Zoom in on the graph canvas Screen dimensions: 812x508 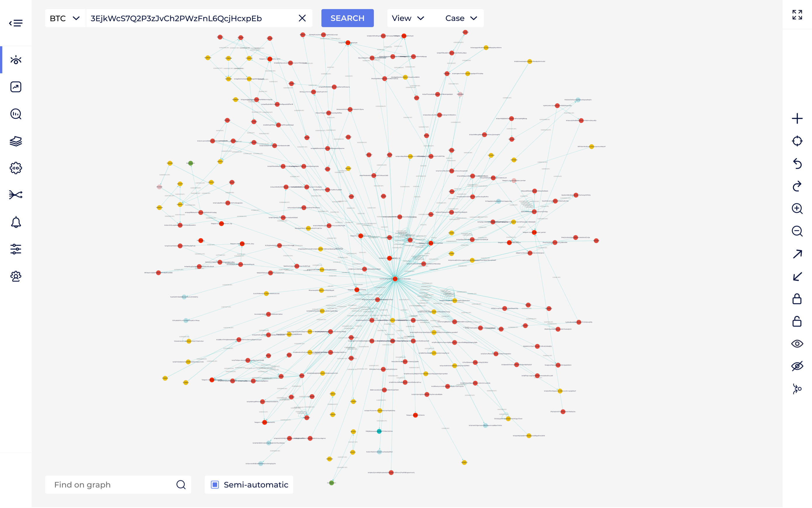click(x=797, y=209)
